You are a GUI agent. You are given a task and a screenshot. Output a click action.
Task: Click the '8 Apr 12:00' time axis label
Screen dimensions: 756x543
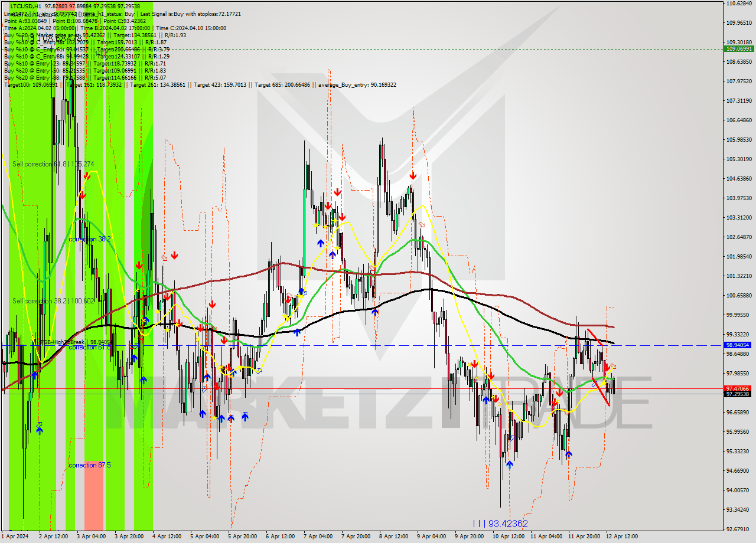click(393, 536)
